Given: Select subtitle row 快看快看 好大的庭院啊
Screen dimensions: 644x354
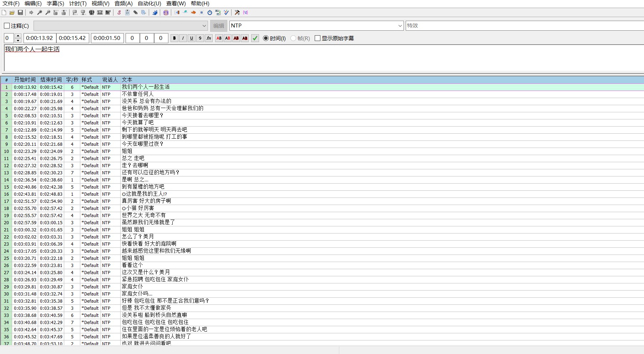Looking at the screenshot, I should [x=322, y=244].
